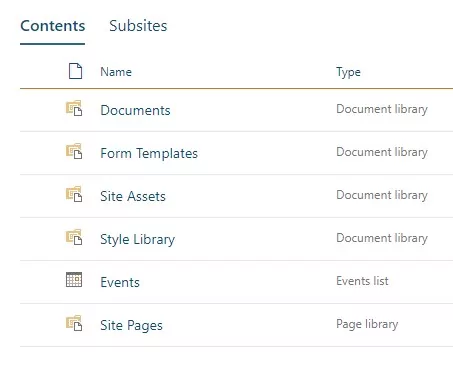Open the Site Assets link
The image size is (453, 371).
(133, 196)
